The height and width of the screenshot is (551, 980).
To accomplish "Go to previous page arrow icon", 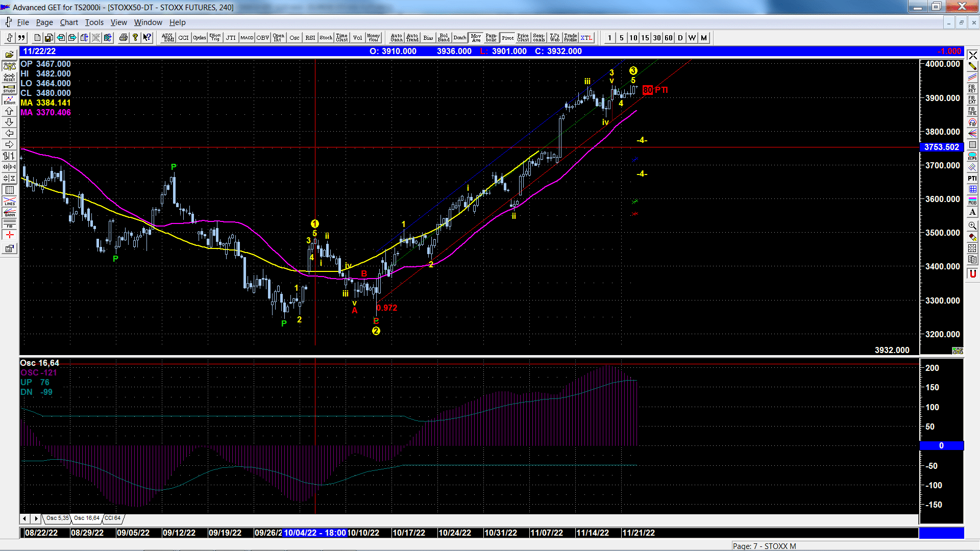I will (x=61, y=38).
